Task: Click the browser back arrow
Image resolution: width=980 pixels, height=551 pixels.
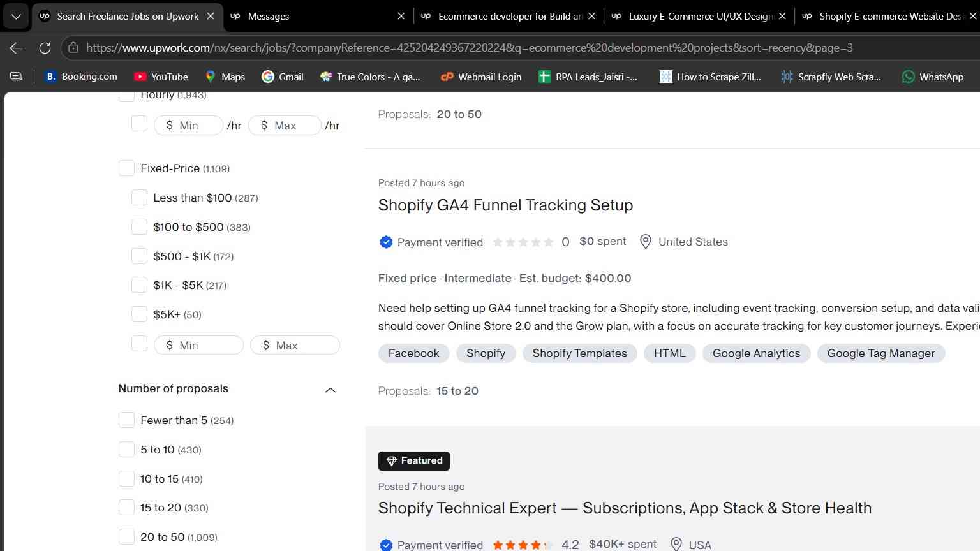Action: tap(17, 48)
